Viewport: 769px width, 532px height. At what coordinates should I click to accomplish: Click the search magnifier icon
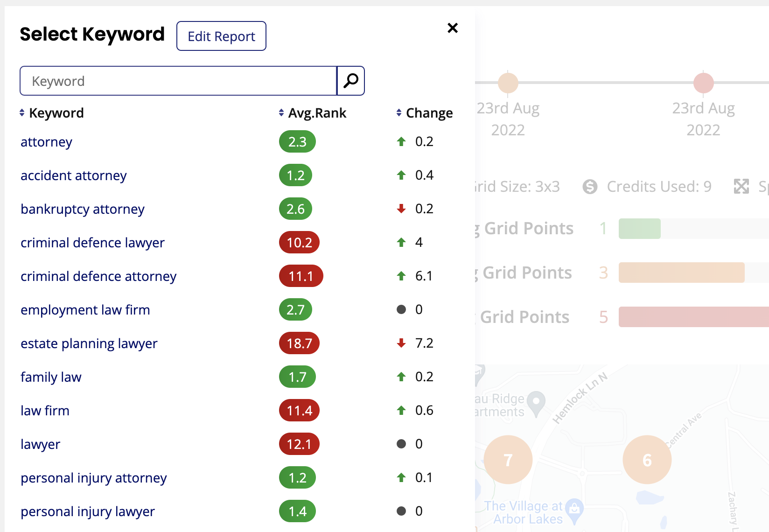(350, 81)
